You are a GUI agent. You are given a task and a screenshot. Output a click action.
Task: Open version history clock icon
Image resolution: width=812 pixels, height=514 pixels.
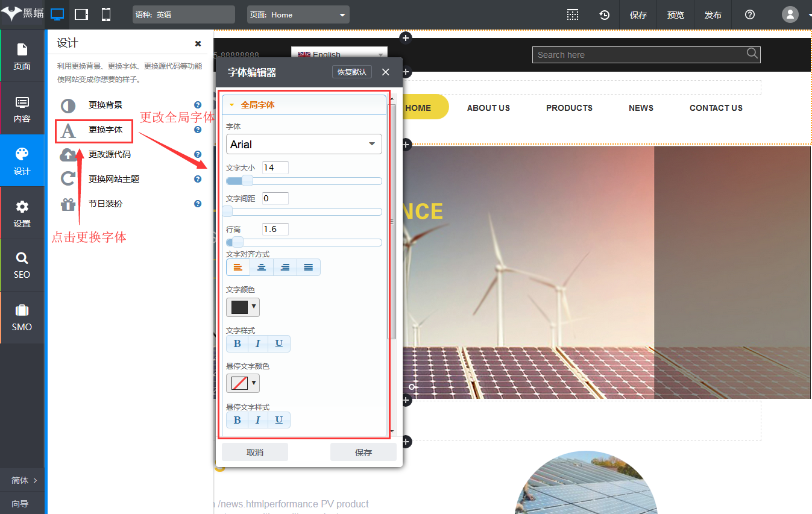point(604,15)
